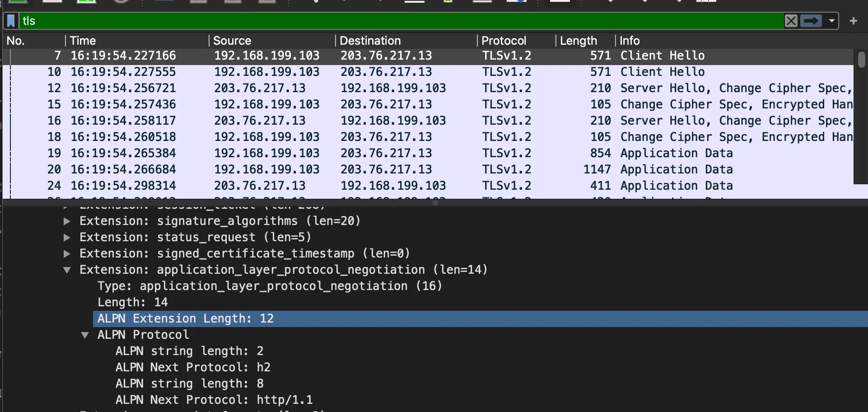Select the ALPN string length: 2 field
The height and width of the screenshot is (412, 868).
tap(190, 351)
